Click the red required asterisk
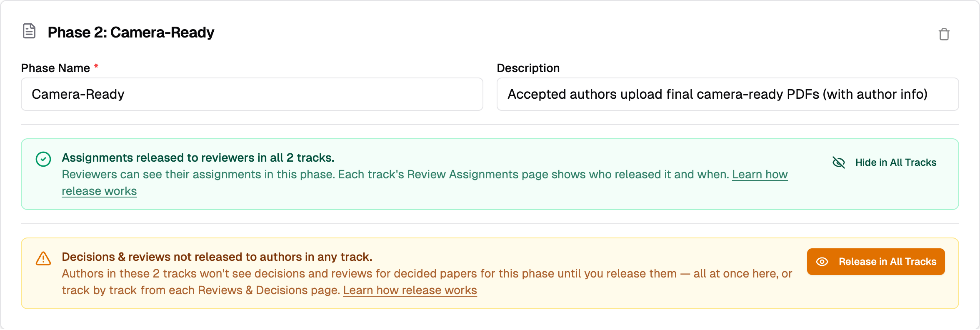Screen dimensions: 980x330 (96, 66)
